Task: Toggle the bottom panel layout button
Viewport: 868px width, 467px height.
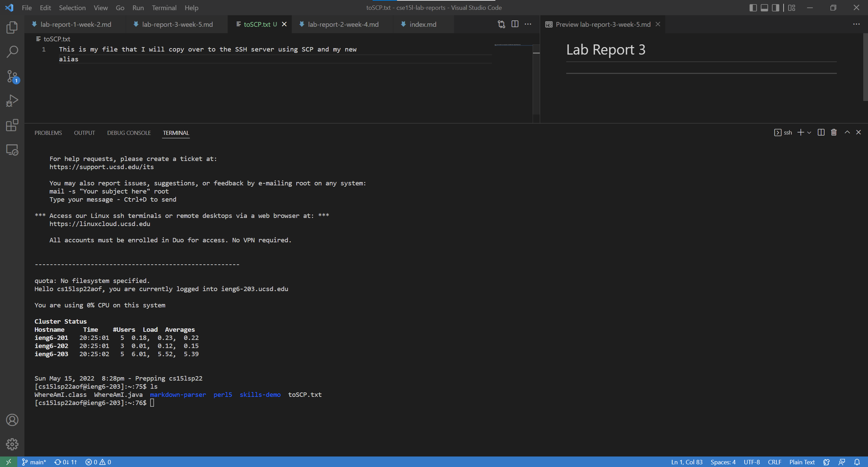Action: point(764,7)
